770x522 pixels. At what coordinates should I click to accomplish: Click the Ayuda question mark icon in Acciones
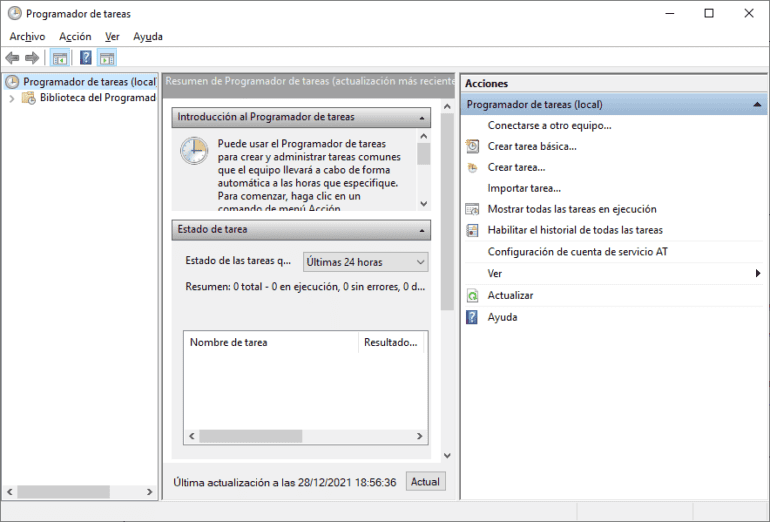point(472,317)
